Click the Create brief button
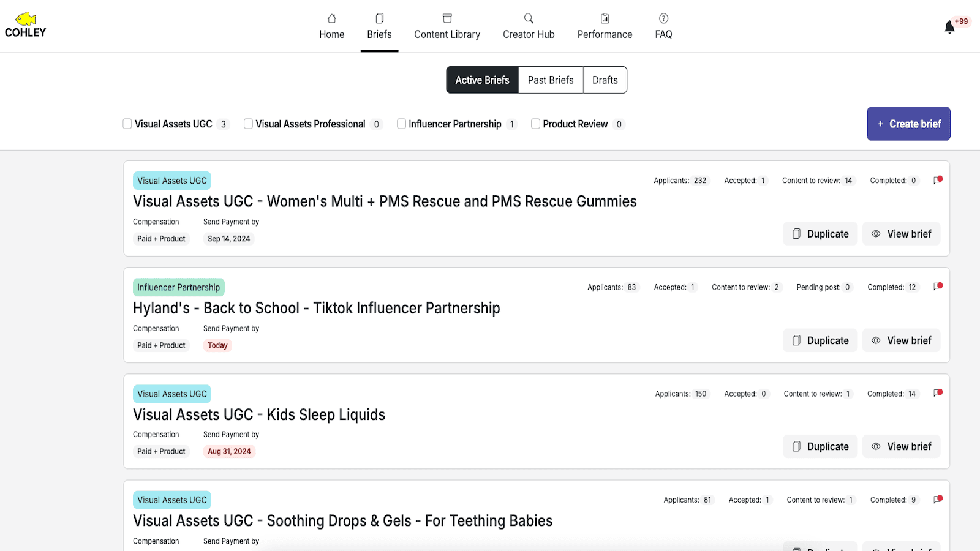 coord(908,124)
